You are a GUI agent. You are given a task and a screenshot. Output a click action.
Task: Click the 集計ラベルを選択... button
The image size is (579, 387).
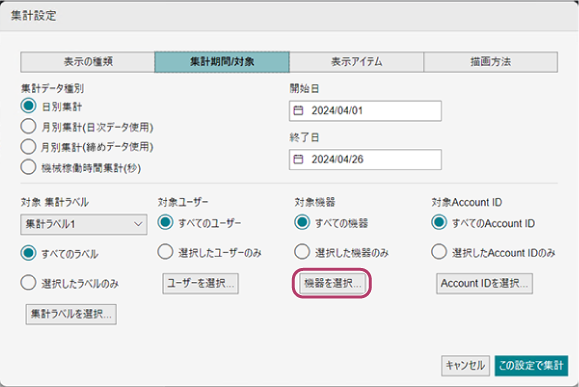(x=71, y=314)
